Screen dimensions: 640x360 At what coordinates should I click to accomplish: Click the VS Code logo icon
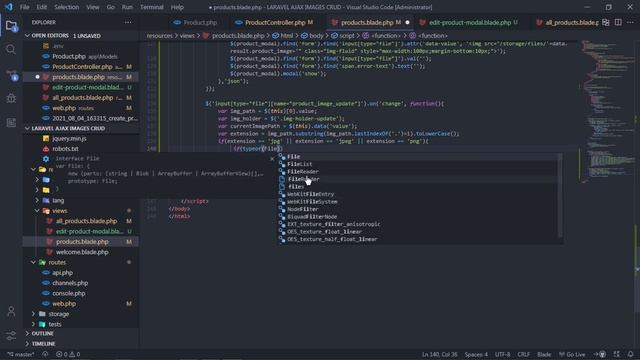tap(9, 7)
